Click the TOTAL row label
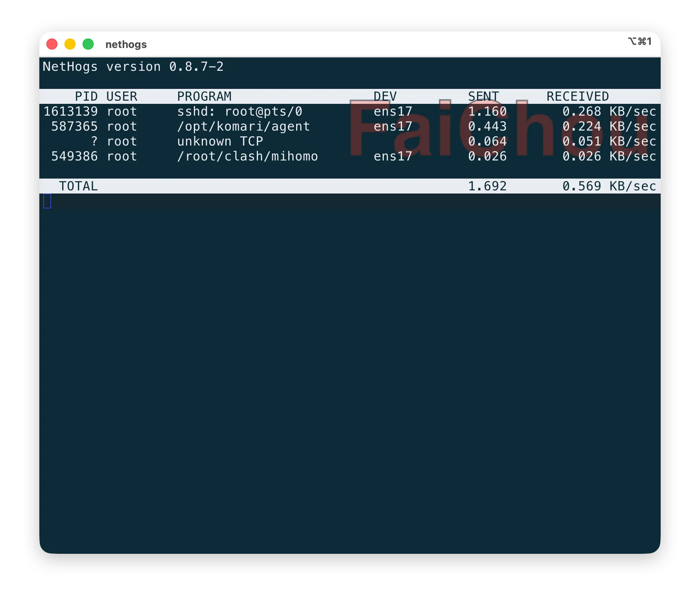 click(78, 186)
